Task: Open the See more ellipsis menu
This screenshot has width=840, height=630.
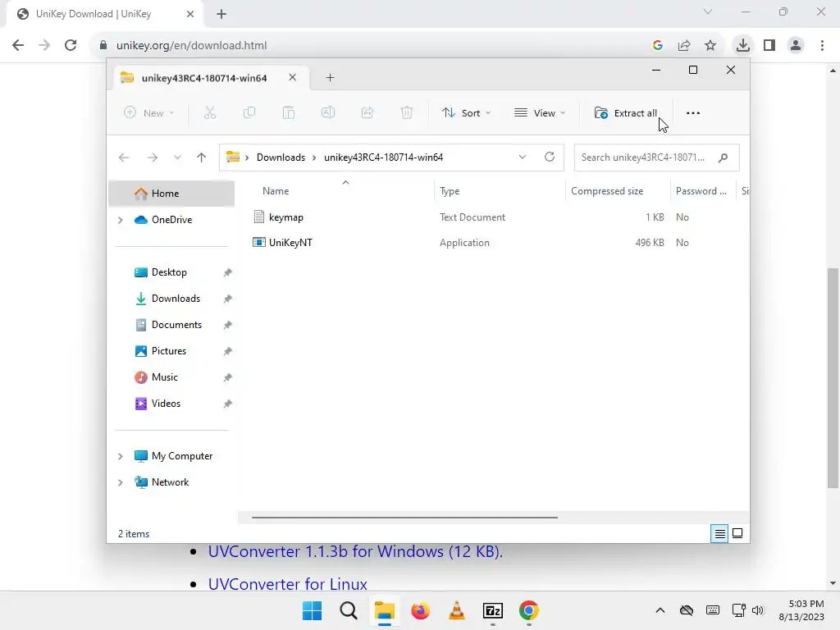Action: [x=692, y=113]
